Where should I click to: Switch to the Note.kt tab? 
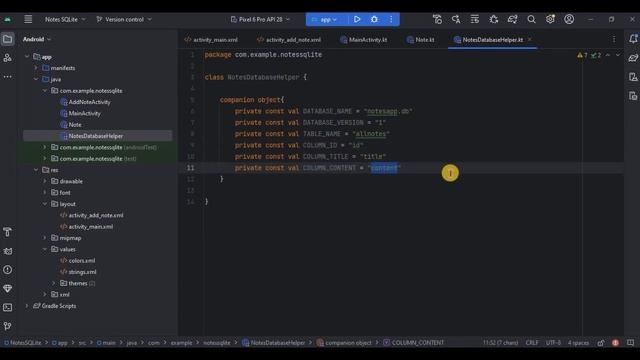(x=420, y=40)
